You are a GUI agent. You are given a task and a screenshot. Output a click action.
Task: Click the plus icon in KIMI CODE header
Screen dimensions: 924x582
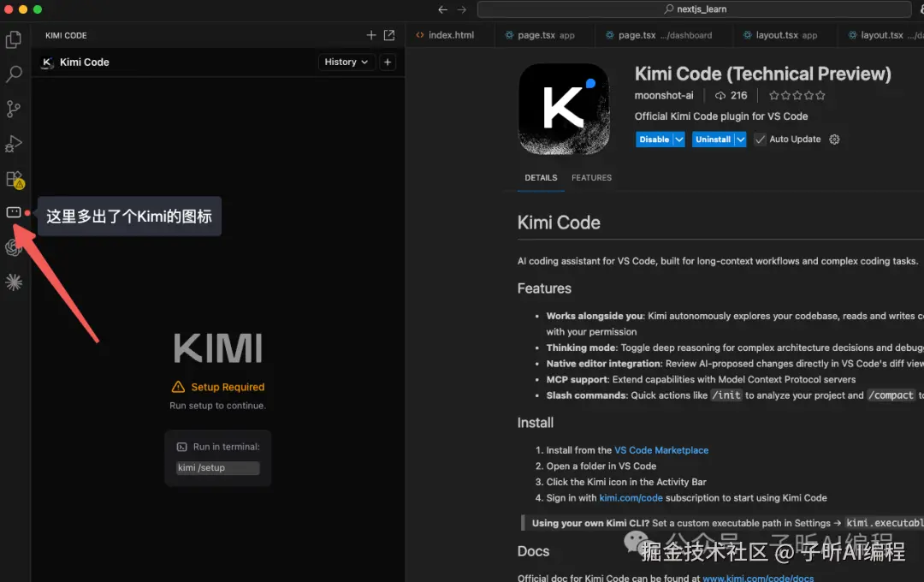[371, 35]
